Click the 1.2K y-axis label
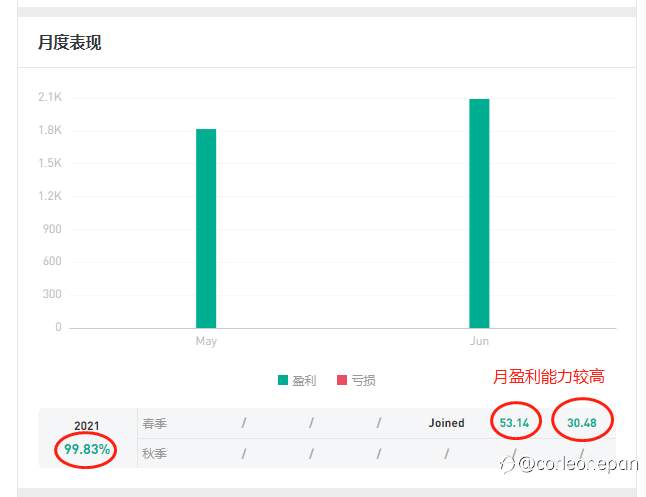This screenshot has height=497, width=646. click(x=50, y=196)
